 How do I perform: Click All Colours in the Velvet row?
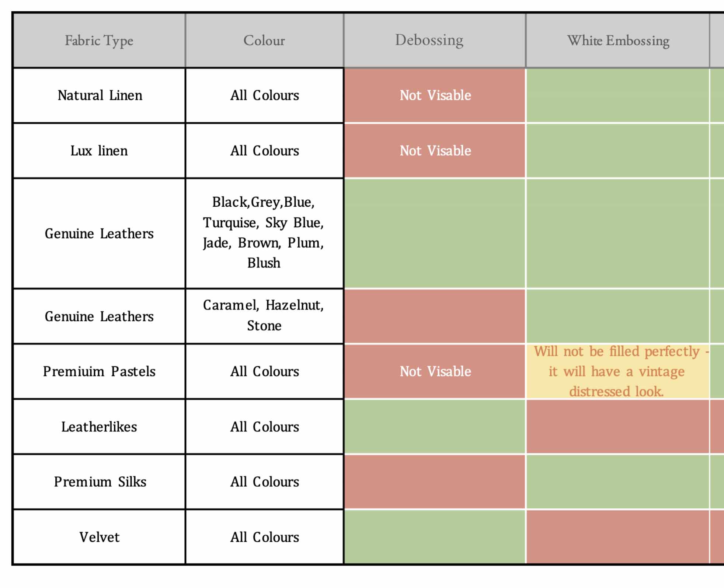click(x=264, y=537)
